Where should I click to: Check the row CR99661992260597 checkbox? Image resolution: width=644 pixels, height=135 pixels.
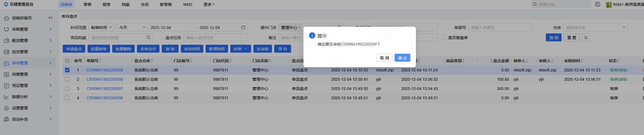pyautogui.click(x=67, y=89)
